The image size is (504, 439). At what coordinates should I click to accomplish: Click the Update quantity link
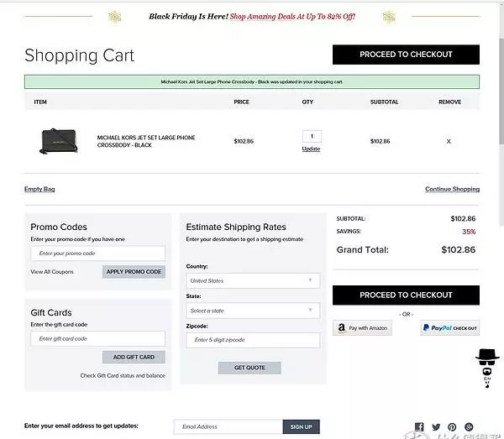click(311, 149)
